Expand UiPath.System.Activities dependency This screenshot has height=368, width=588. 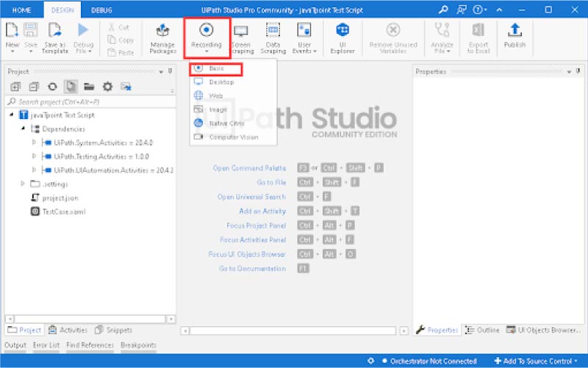pos(34,142)
